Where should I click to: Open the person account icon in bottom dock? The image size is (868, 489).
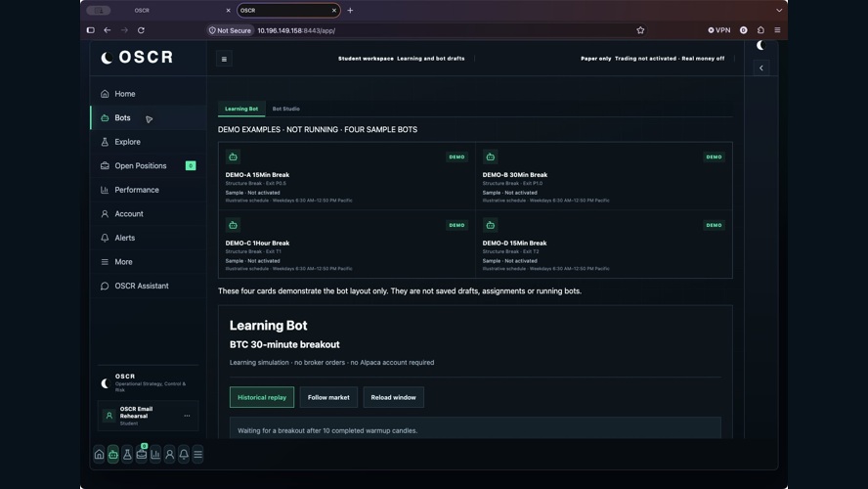169,454
